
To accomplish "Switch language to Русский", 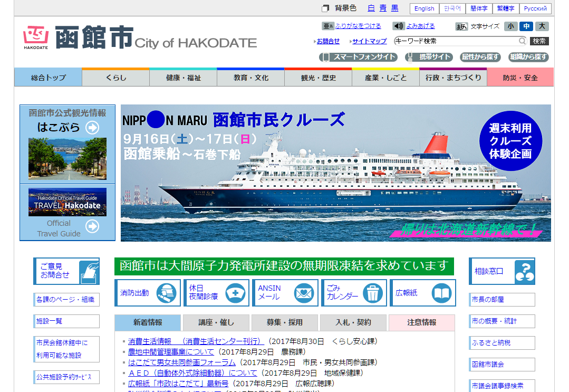I will point(535,8).
